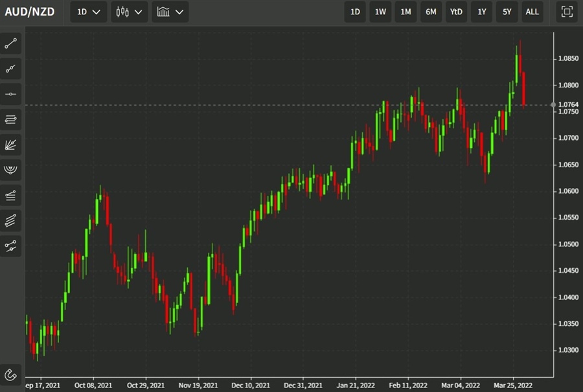
Task: Set range to YtD
Action: pyautogui.click(x=456, y=12)
